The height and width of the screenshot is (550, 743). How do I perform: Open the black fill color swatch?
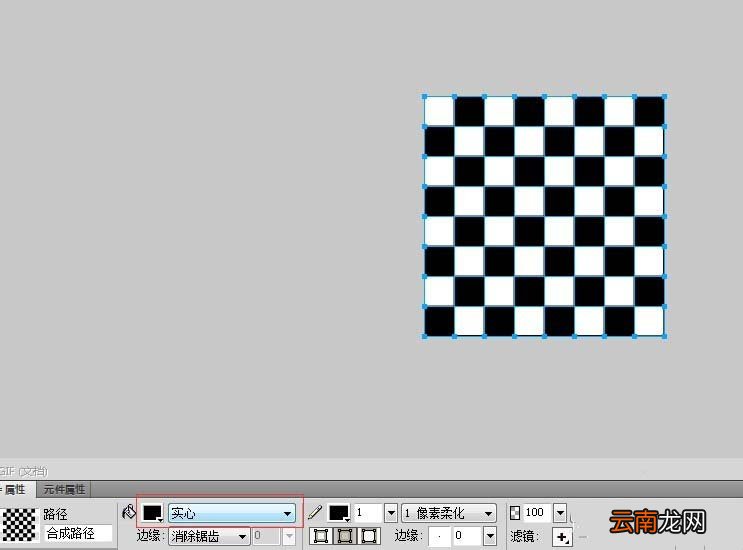(153, 513)
